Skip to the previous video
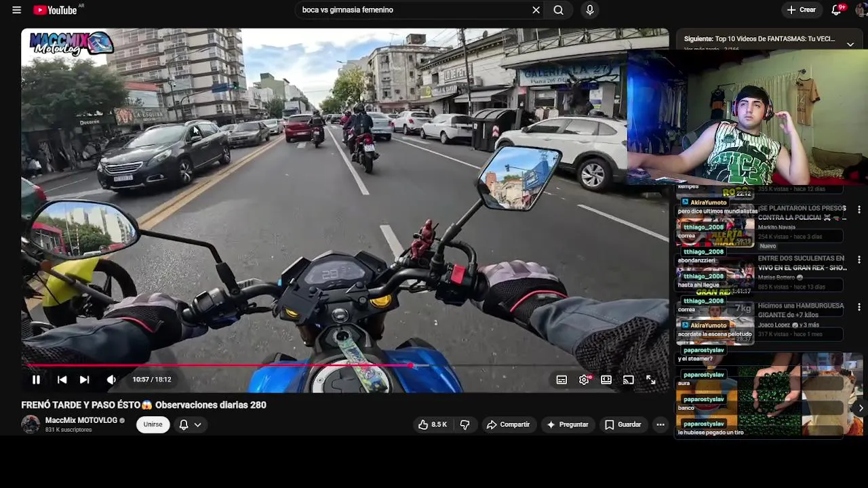The image size is (868, 488). coord(62,380)
